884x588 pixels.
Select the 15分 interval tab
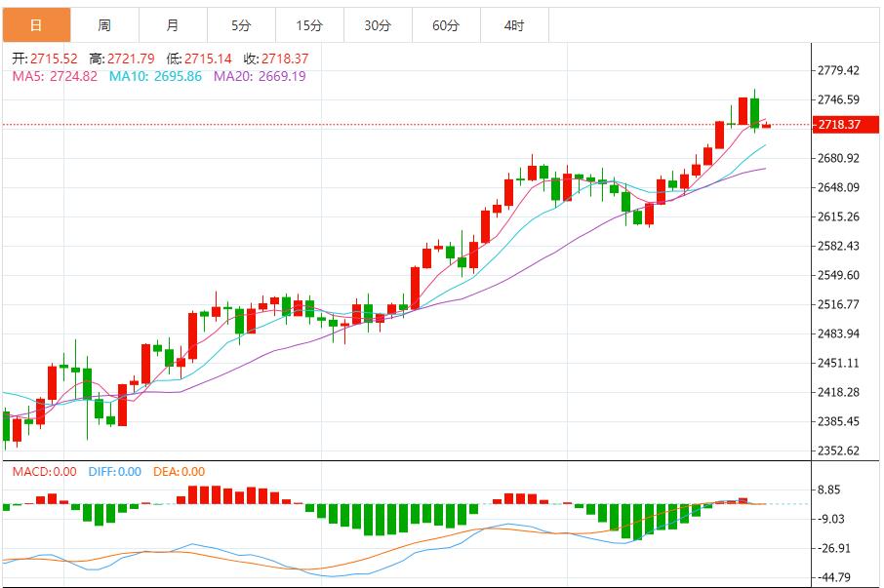(309, 25)
